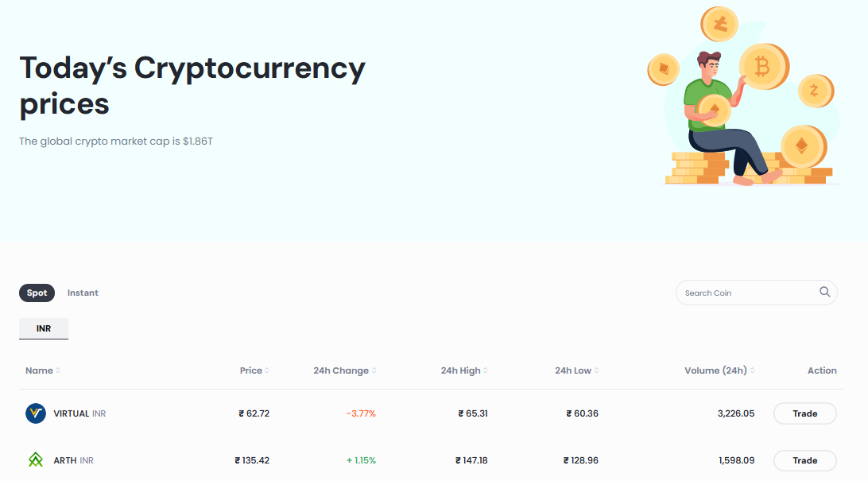Sort by Volume (24h) arrows
The width and height of the screenshot is (868, 481).
751,370
